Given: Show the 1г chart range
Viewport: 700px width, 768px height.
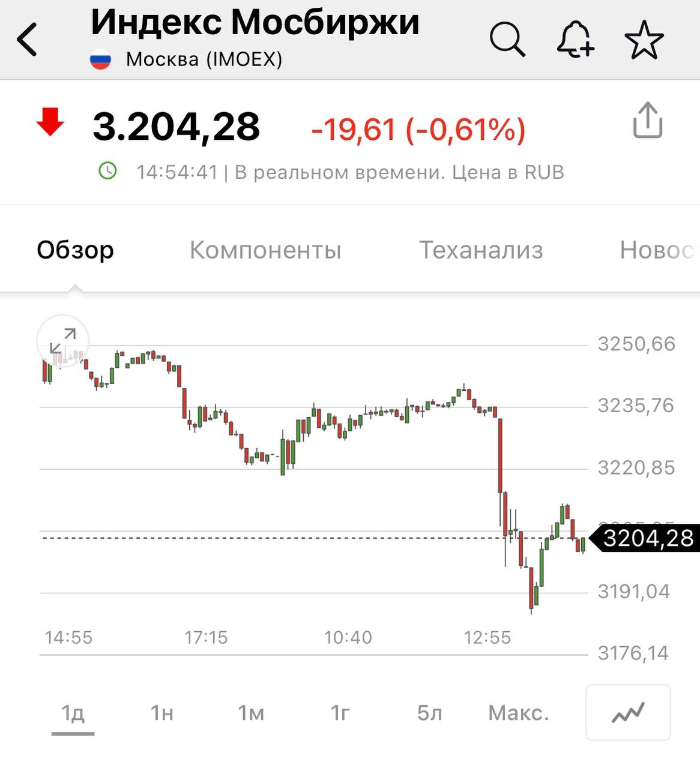Looking at the screenshot, I should tap(340, 713).
